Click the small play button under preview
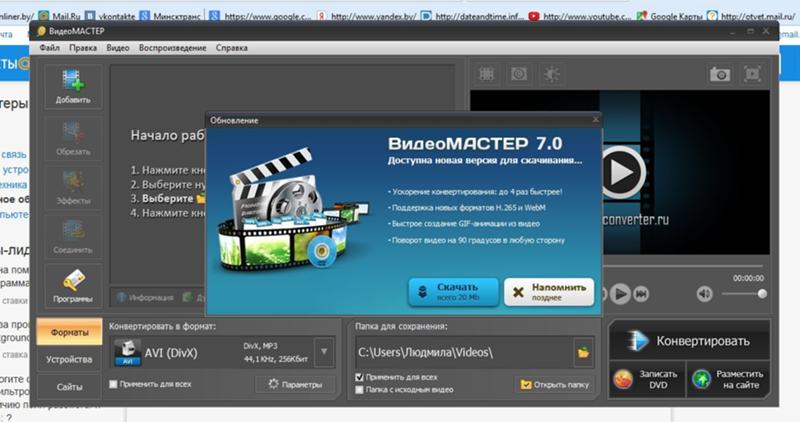The width and height of the screenshot is (800, 422). (620, 294)
